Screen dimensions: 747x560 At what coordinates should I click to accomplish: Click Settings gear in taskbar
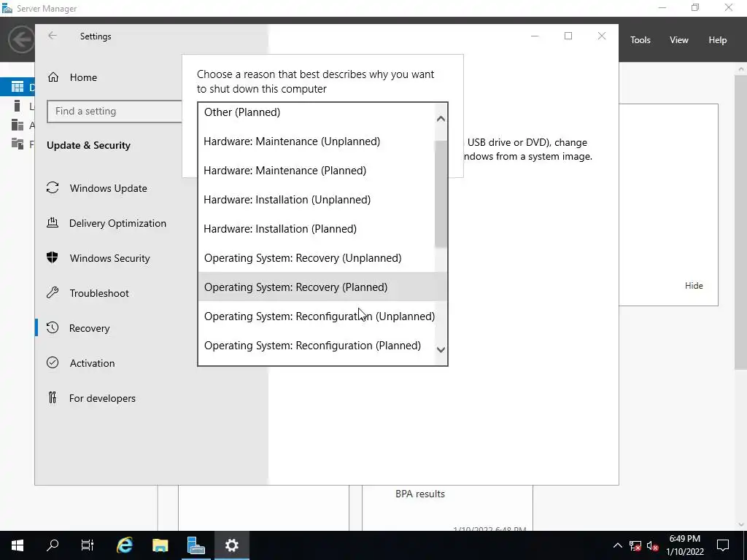point(231,545)
